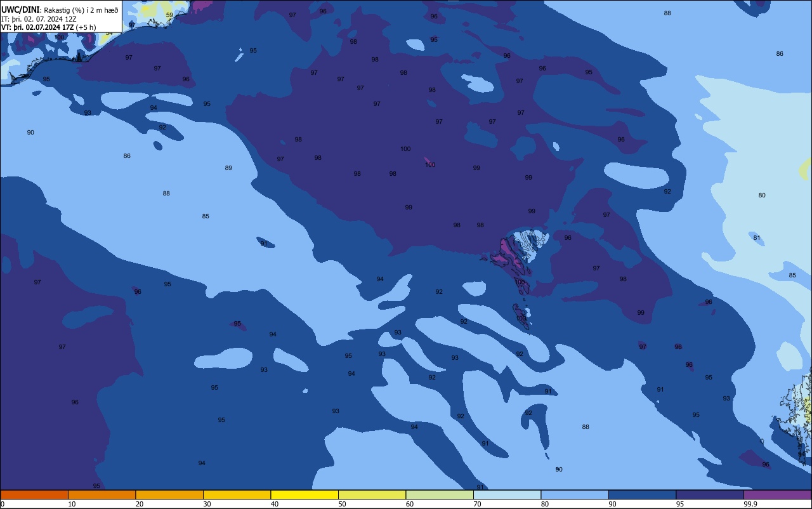This screenshot has height=509, width=812.
Task: Click the 'IT: þri. 02. 07. 2024 12Z' line
Action: pyautogui.click(x=39, y=18)
